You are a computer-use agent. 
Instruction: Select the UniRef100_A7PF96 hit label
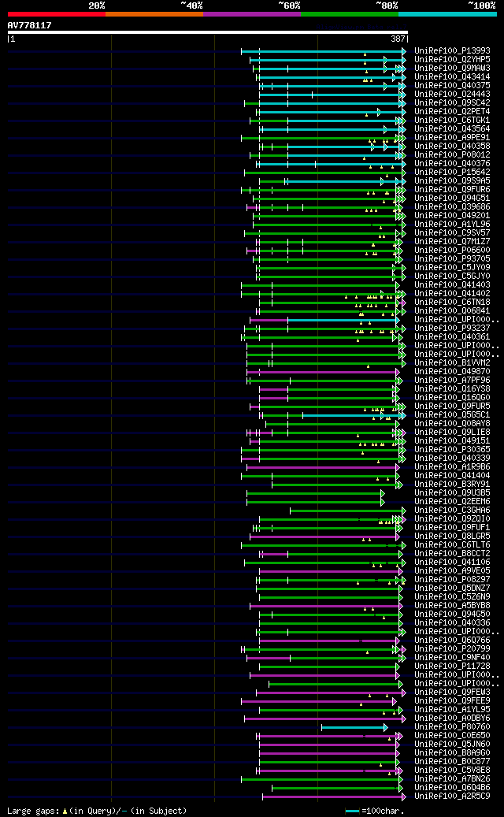pyautogui.click(x=453, y=380)
